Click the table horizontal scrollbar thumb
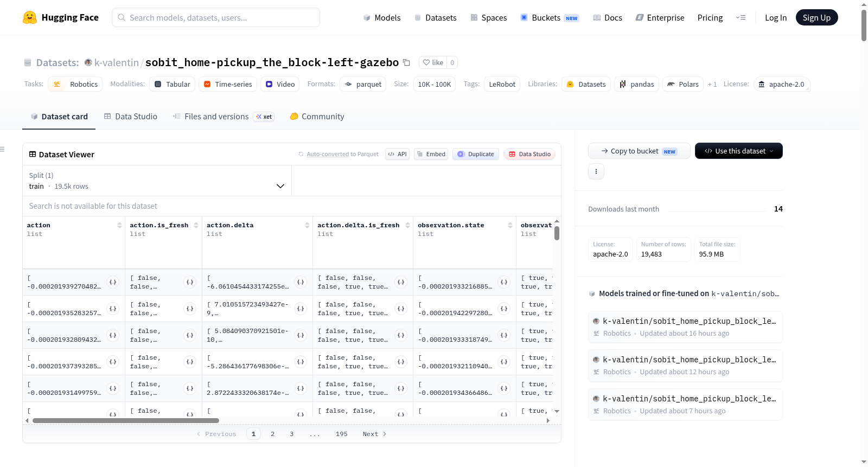 pos(125,420)
